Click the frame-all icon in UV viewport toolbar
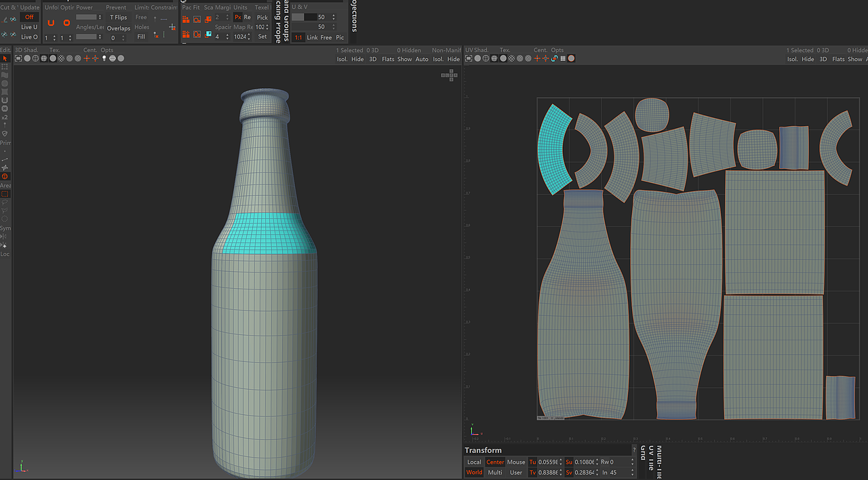Image resolution: width=868 pixels, height=480 pixels. click(469, 58)
